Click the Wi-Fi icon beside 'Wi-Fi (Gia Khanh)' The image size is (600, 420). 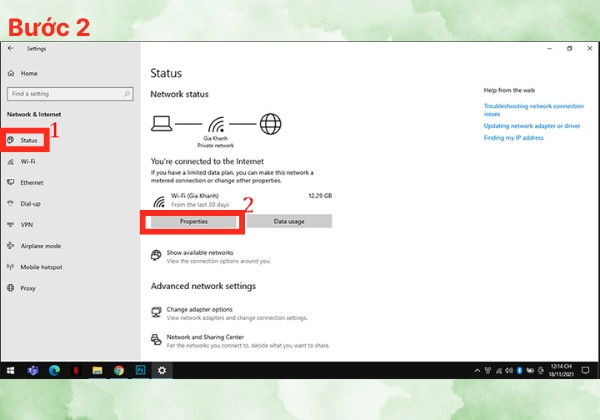[x=159, y=201]
